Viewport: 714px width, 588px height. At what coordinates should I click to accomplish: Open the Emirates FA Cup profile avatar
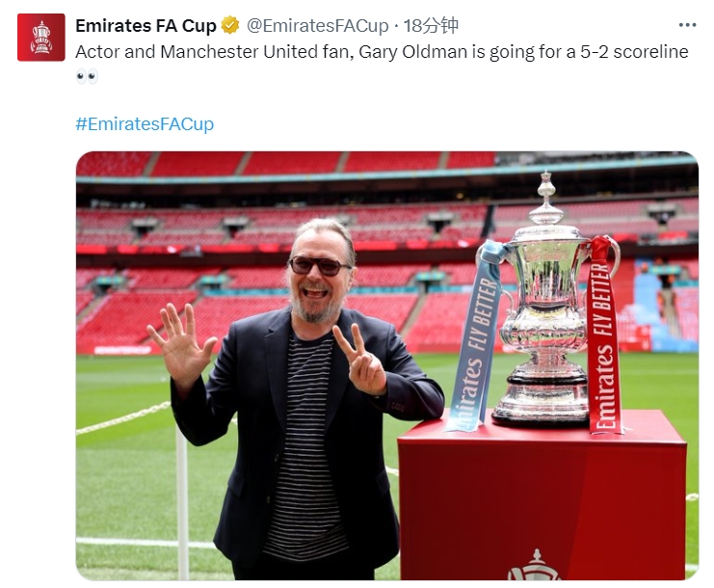tap(41, 38)
